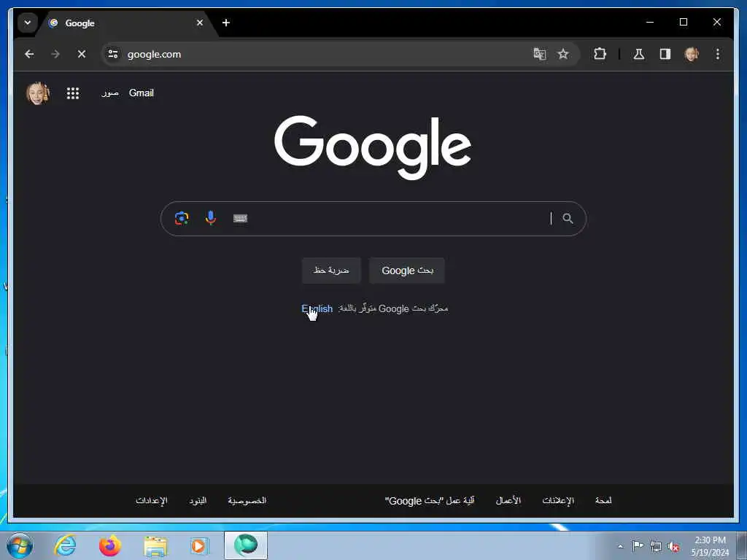Close the Google tab
Viewport: 747px width, 560px height.
point(200,23)
